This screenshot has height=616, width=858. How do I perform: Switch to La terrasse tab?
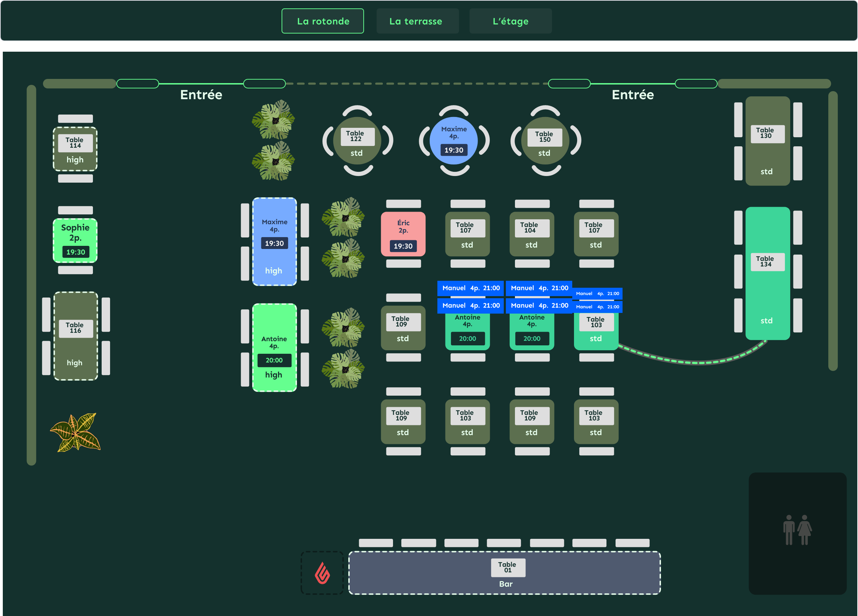pos(416,21)
